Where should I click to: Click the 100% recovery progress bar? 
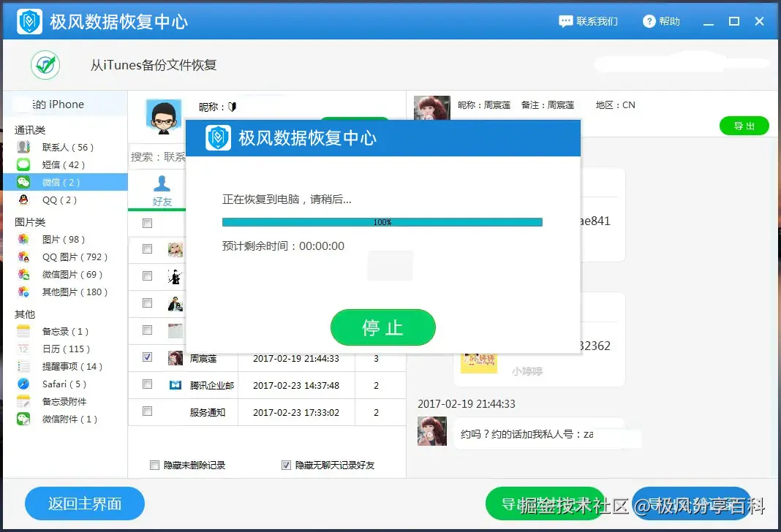click(x=382, y=221)
